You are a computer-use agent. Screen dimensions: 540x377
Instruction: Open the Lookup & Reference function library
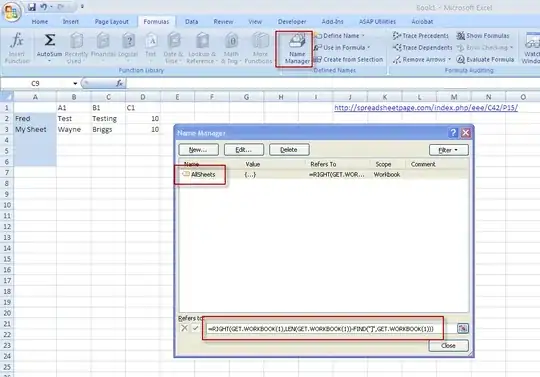pos(202,47)
